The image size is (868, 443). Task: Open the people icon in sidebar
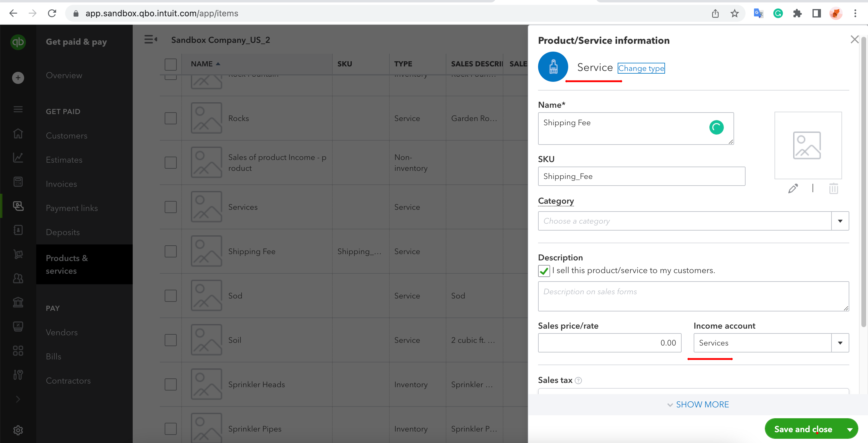point(18,278)
